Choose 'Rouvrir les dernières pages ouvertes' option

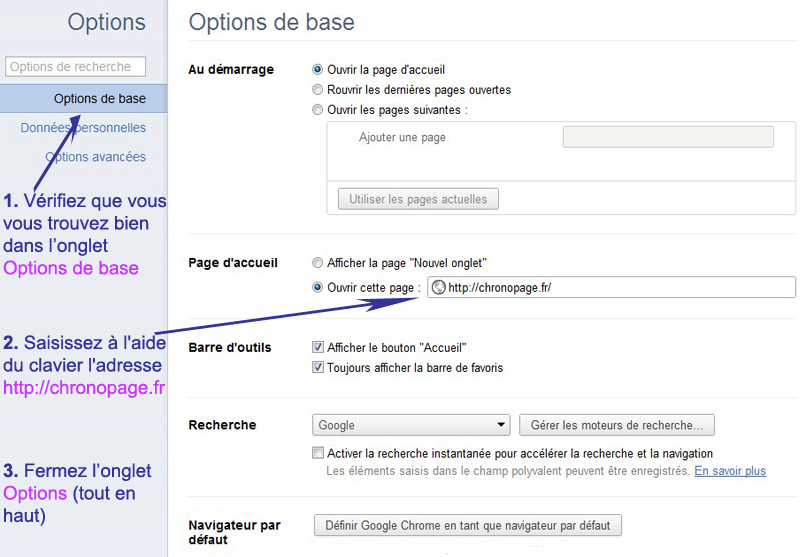318,90
